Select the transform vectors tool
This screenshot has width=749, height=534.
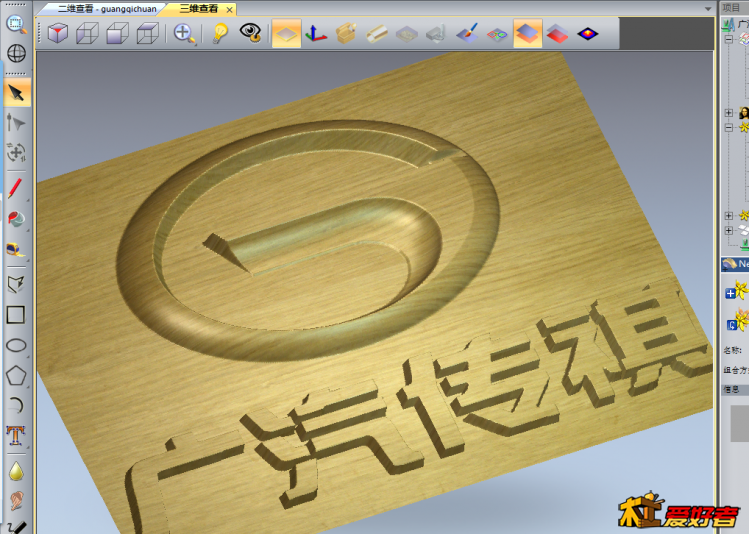tap(16, 152)
